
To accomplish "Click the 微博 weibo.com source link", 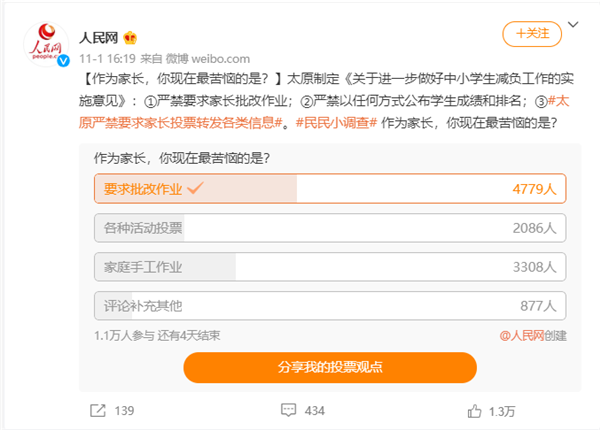I will click(207, 59).
